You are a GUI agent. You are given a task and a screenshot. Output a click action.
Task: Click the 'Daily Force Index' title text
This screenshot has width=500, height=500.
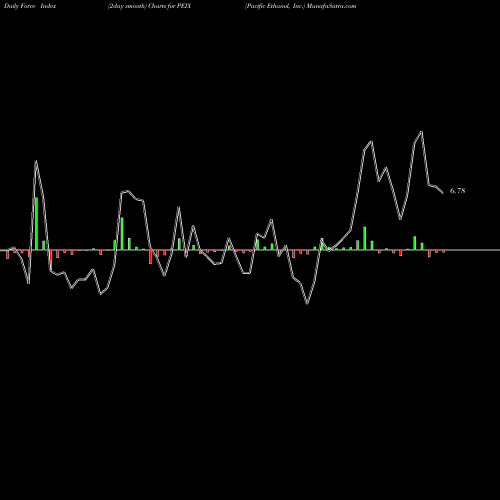[x=31, y=6]
